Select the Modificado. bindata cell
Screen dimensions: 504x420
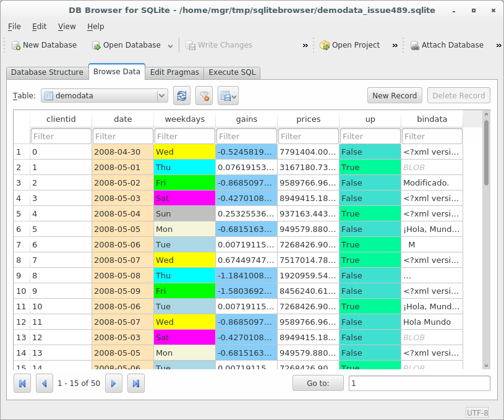click(x=432, y=182)
